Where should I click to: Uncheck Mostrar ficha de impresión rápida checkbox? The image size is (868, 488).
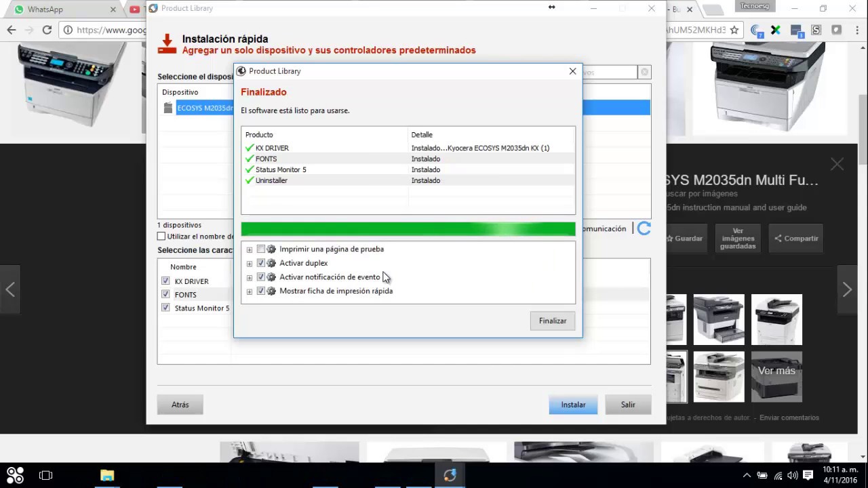click(x=261, y=291)
